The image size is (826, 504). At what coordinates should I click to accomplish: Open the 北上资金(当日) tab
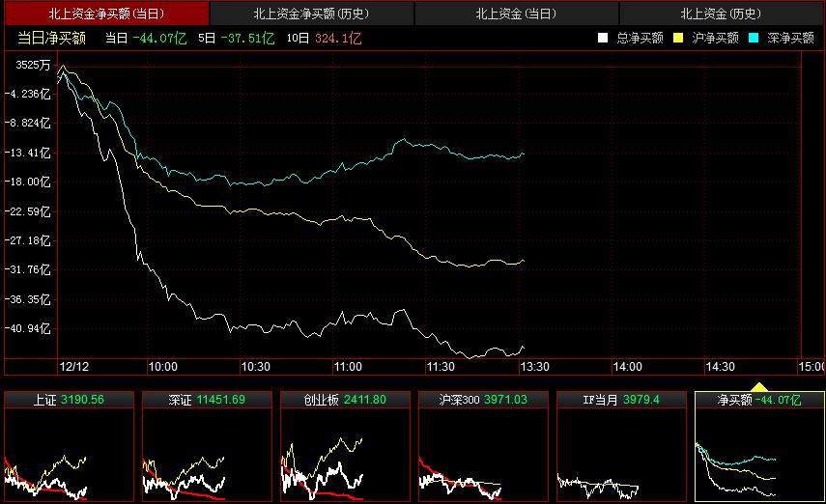coord(516,14)
